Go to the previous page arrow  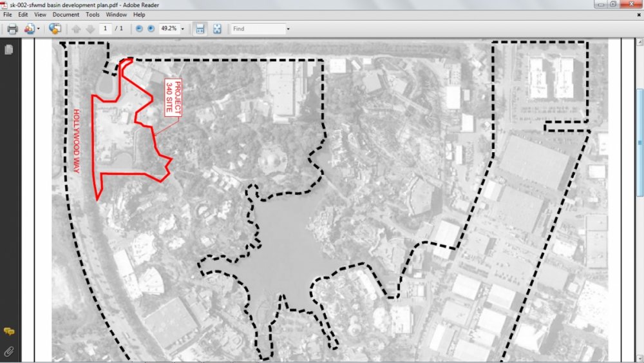coord(77,29)
